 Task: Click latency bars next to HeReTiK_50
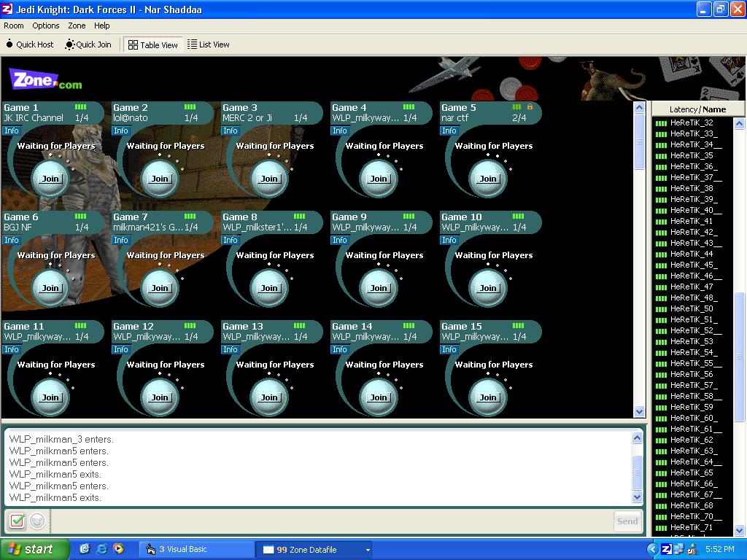click(661, 309)
